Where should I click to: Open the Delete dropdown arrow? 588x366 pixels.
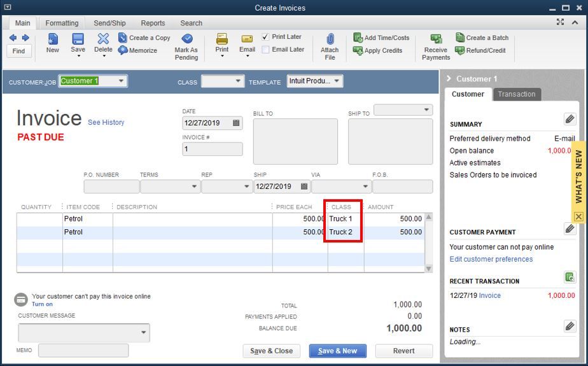point(104,56)
